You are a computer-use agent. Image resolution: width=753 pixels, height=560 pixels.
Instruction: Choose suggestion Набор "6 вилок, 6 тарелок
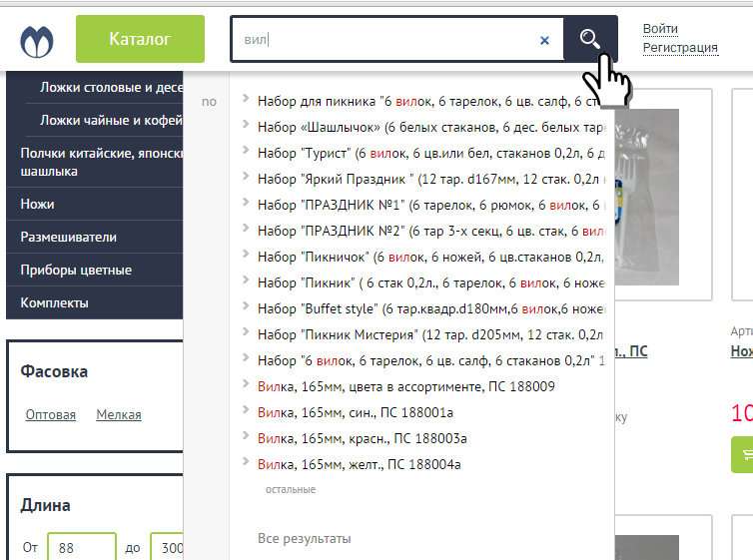[x=430, y=360]
